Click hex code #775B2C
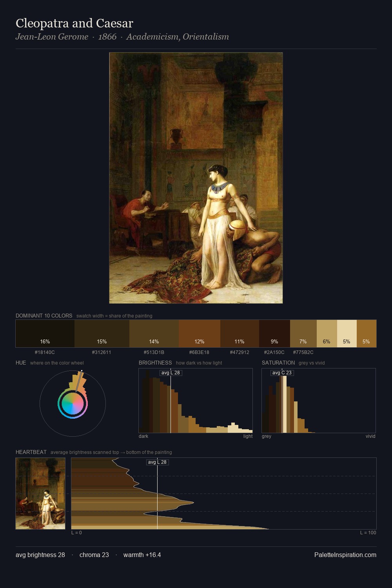This screenshot has height=588, width=392. click(x=303, y=352)
